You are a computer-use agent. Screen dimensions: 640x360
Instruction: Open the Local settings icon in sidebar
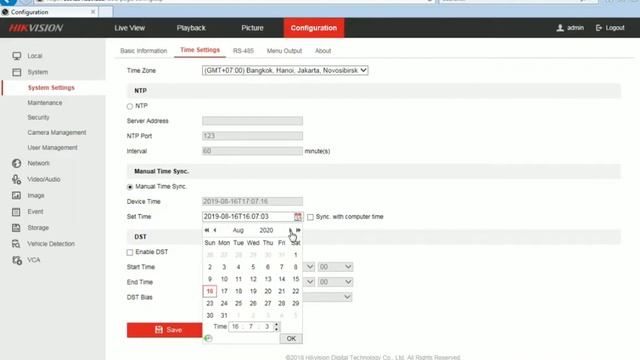tap(17, 56)
